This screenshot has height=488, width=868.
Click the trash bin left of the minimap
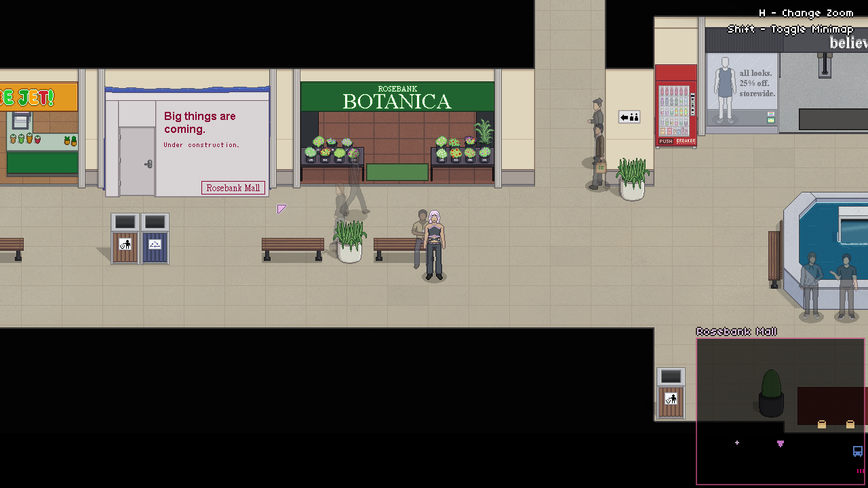671,393
